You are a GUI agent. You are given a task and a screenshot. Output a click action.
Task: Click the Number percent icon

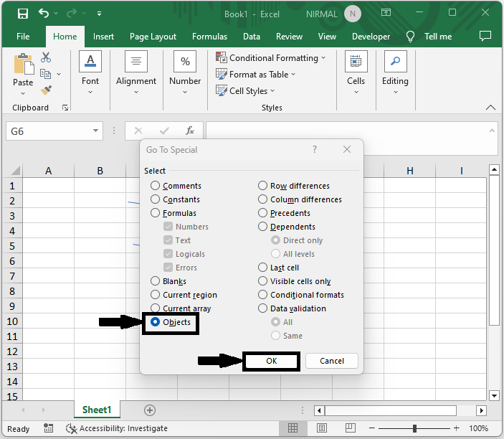(x=185, y=61)
